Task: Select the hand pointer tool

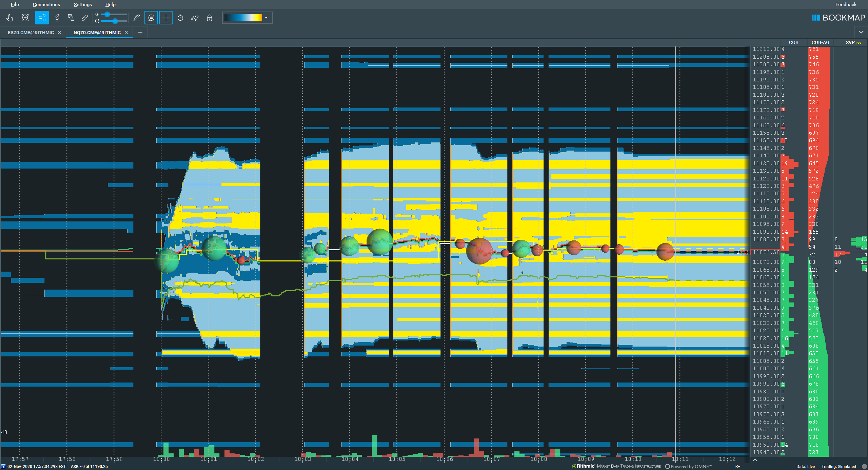Action: click(10, 18)
